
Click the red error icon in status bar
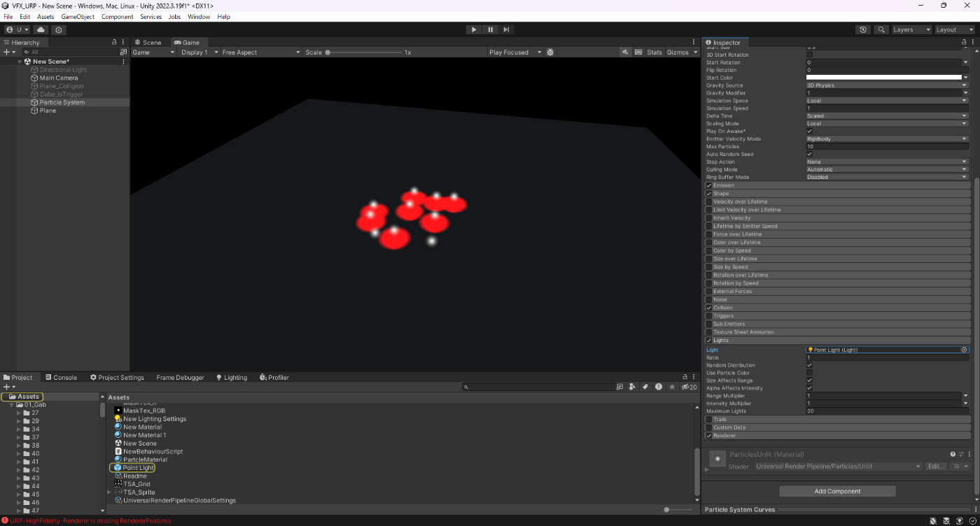pos(5,520)
